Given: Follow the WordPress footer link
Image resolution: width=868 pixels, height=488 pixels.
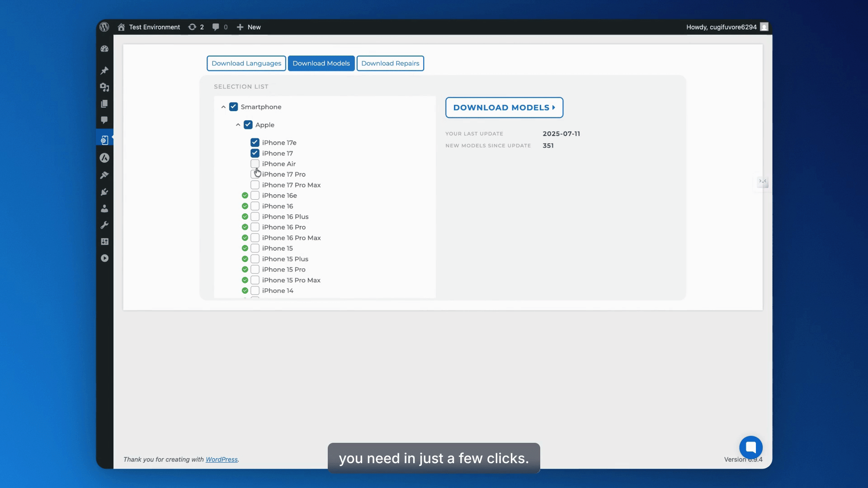Looking at the screenshot, I should [222, 460].
